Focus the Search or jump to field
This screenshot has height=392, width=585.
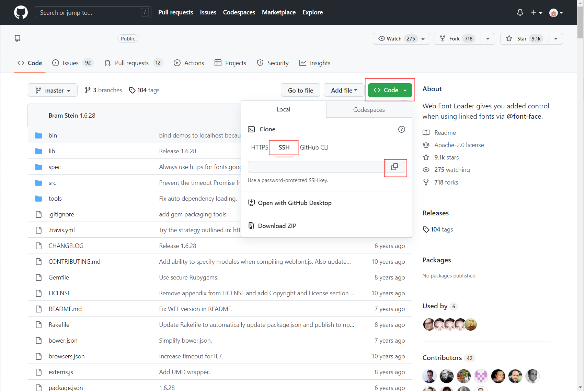[x=93, y=12]
